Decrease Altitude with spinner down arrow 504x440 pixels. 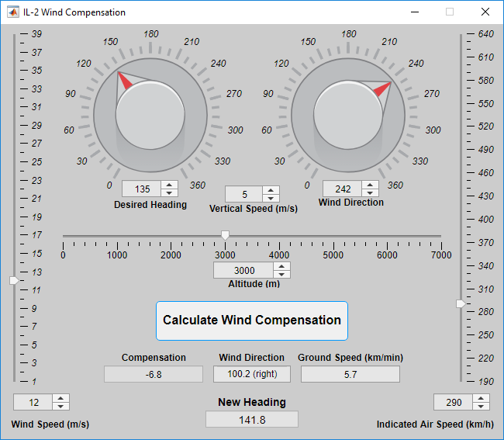click(x=282, y=274)
